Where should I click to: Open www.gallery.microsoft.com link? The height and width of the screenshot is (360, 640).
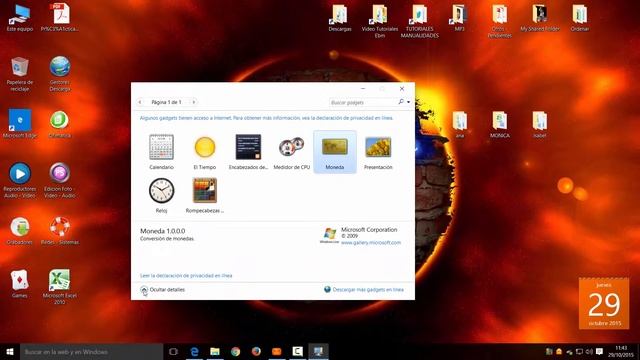tap(371, 242)
